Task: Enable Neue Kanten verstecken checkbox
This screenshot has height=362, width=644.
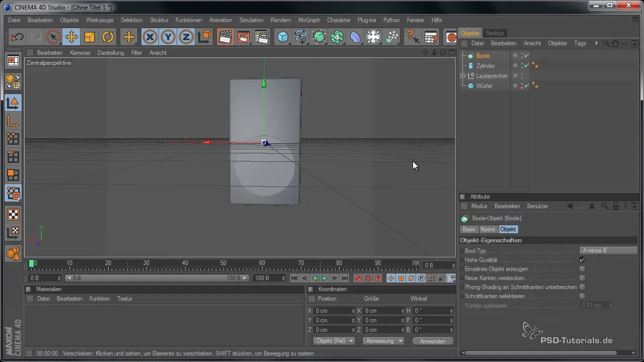Action: 583,278
